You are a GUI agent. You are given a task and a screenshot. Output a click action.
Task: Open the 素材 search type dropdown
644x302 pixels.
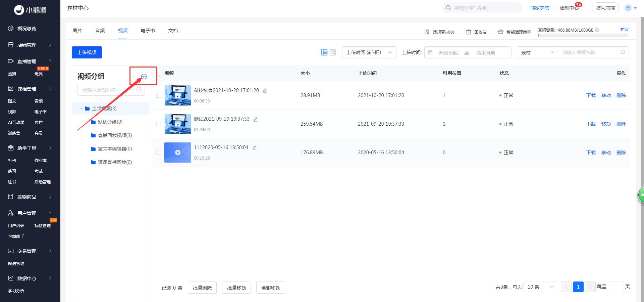[537, 52]
